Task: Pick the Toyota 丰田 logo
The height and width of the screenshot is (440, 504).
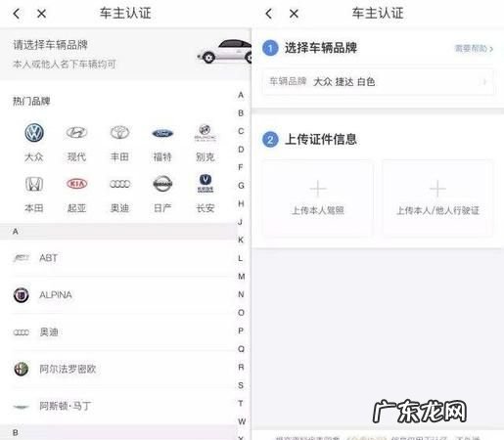Action: (119, 133)
